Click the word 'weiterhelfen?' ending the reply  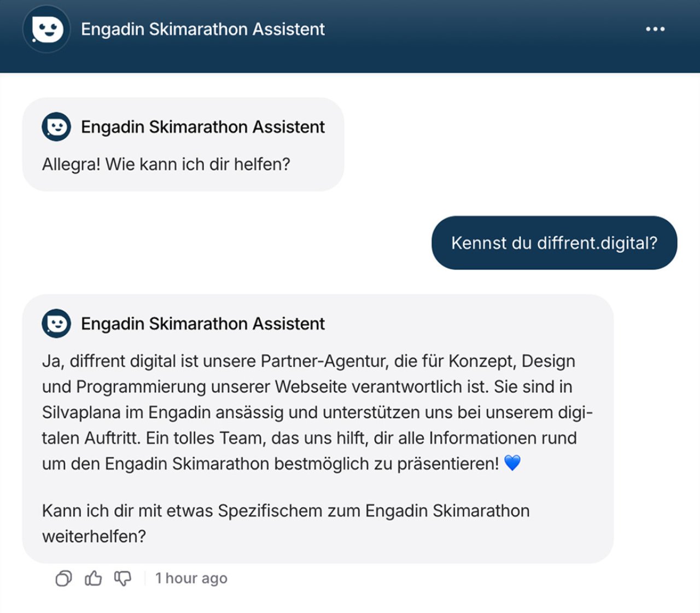[94, 536]
